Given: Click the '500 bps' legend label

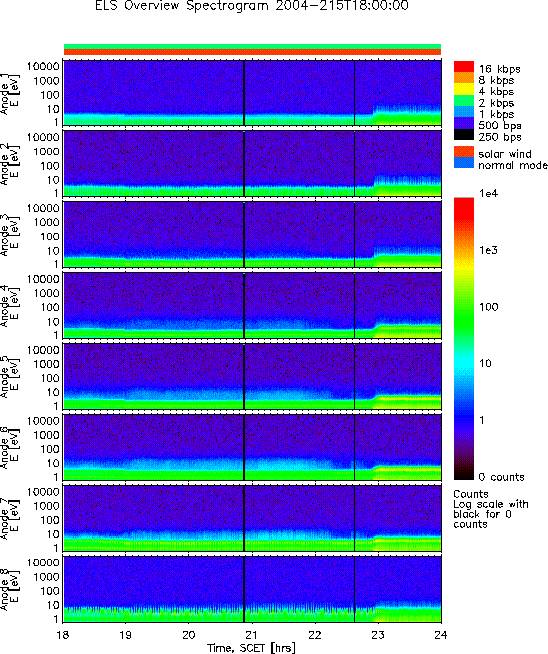Looking at the screenshot, I should (500, 126).
